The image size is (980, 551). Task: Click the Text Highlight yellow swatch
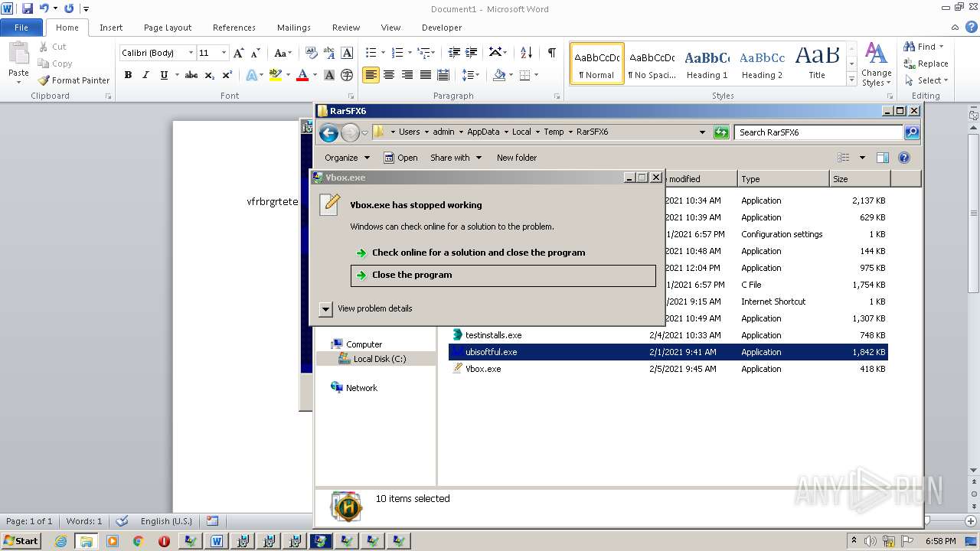coord(276,75)
